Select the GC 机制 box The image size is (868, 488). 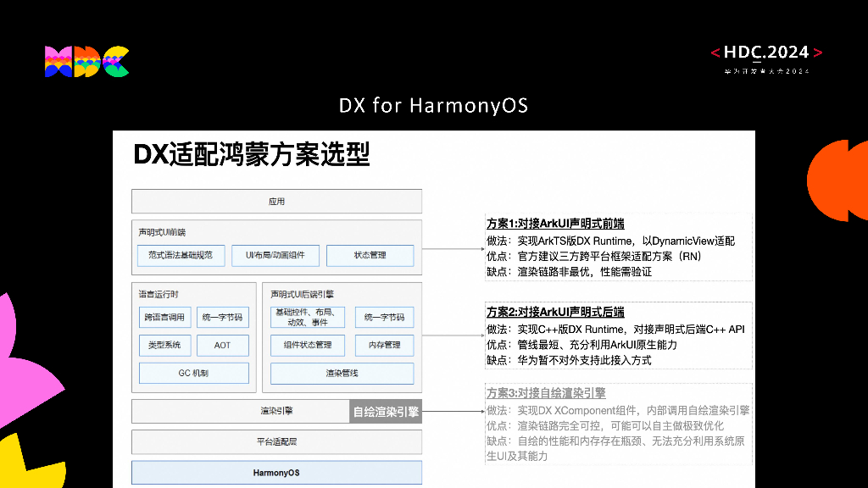[x=194, y=374]
